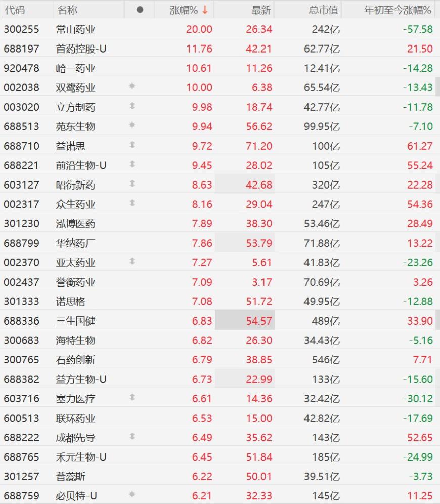Sort by the 总市值 column header

click(x=323, y=10)
